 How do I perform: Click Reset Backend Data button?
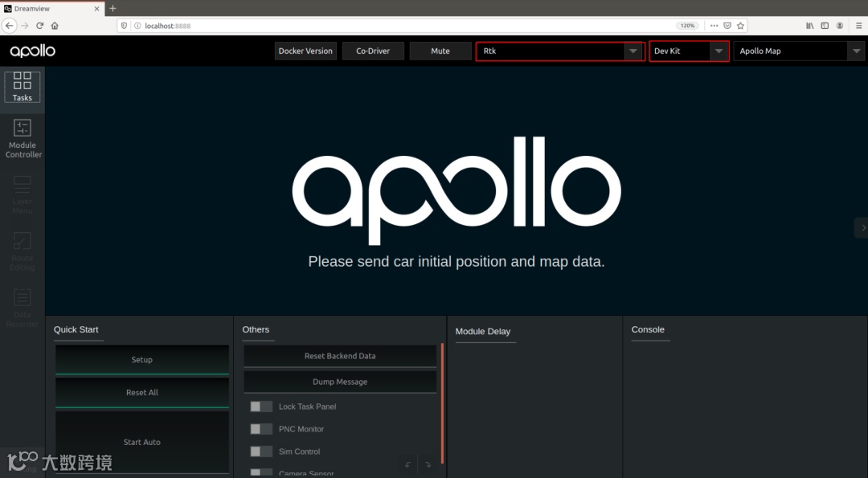[340, 356]
